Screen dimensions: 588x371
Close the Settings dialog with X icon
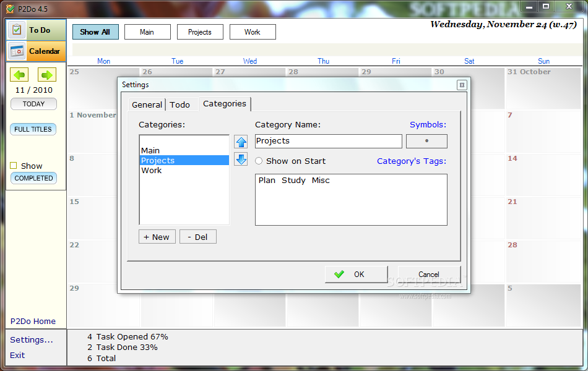point(462,85)
